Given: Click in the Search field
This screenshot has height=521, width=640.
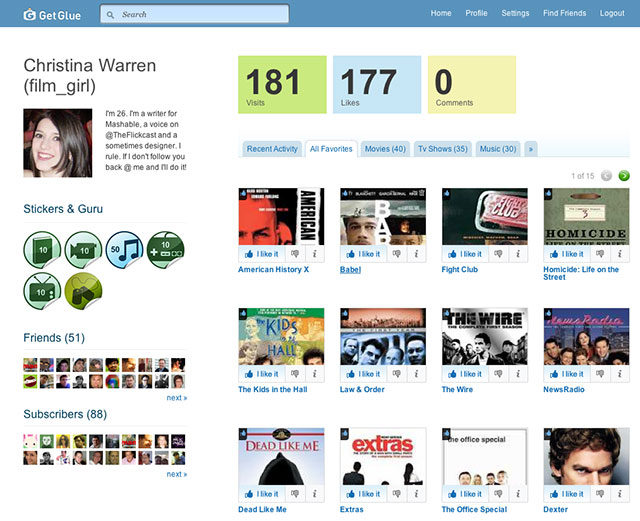Looking at the screenshot, I should click(195, 14).
